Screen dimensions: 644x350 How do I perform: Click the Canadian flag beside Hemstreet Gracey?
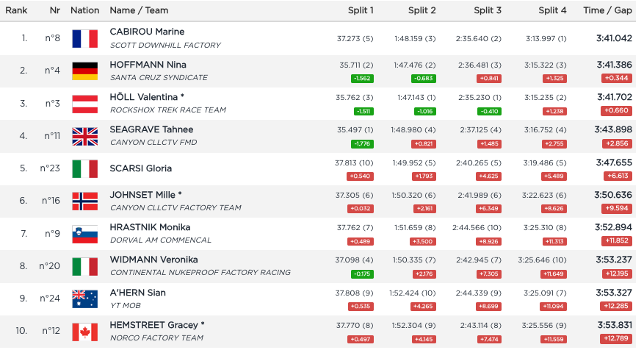coord(84,331)
